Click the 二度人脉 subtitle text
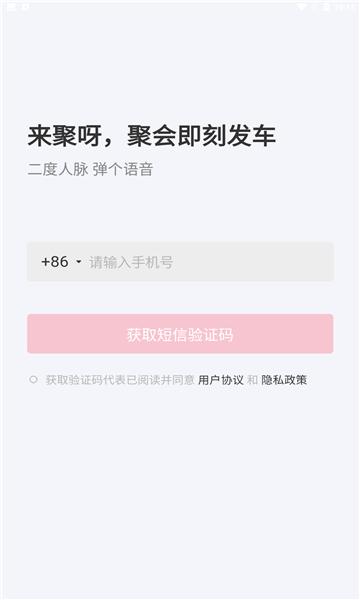The width and height of the screenshot is (360, 600). (58, 169)
